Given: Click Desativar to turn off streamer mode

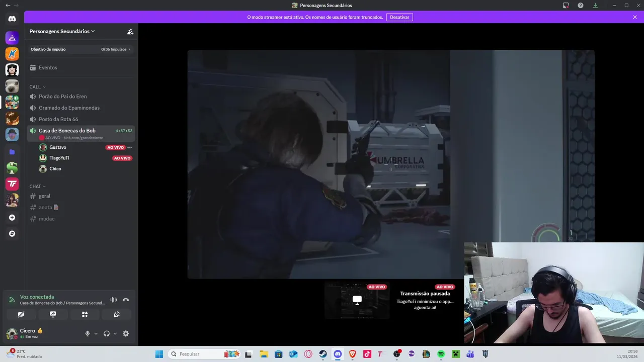Looking at the screenshot, I should tap(399, 17).
